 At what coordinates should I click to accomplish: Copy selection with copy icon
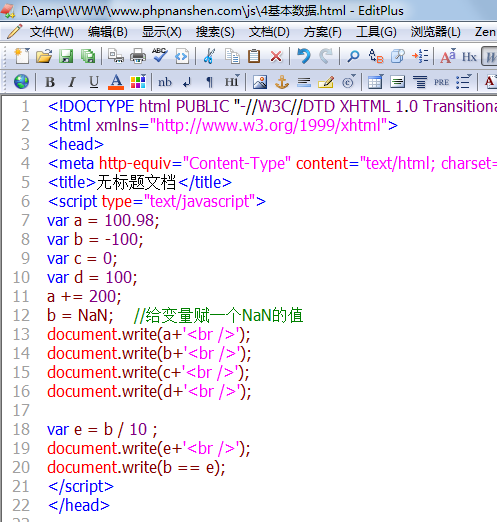(232, 56)
